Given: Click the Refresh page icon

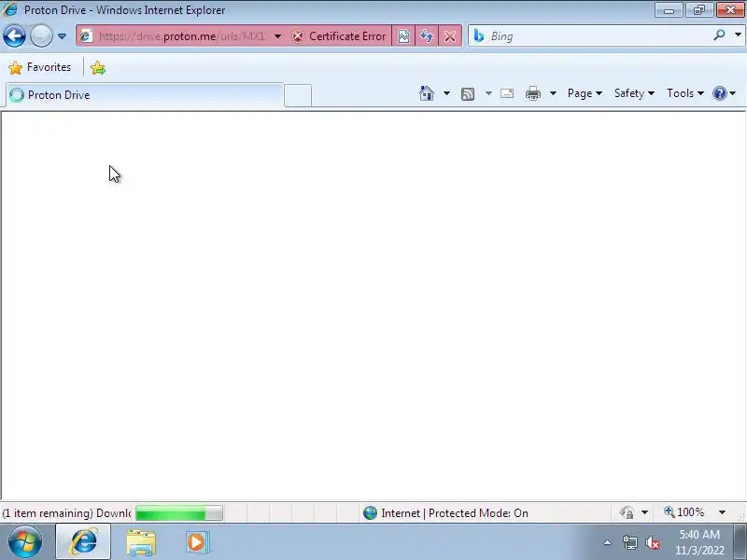Looking at the screenshot, I should point(427,36).
